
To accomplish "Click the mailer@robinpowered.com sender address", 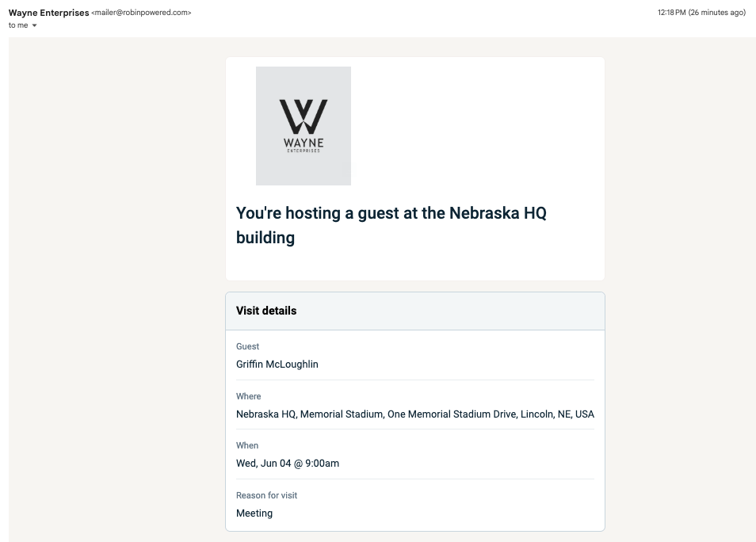I will click(x=141, y=13).
